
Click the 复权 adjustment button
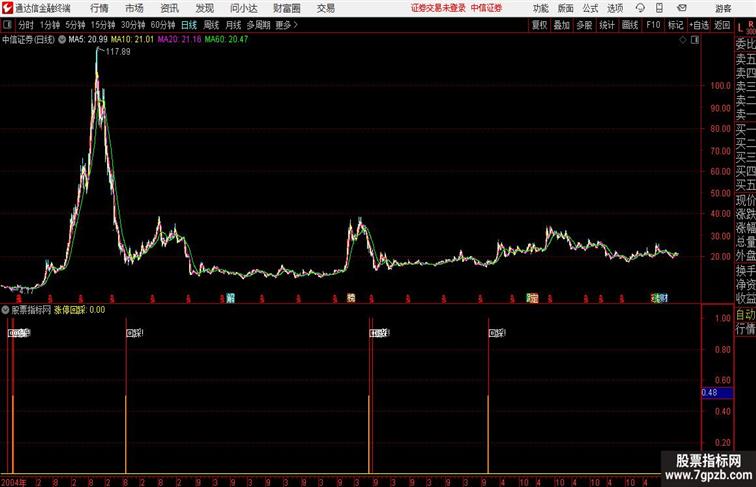pyautogui.click(x=539, y=25)
